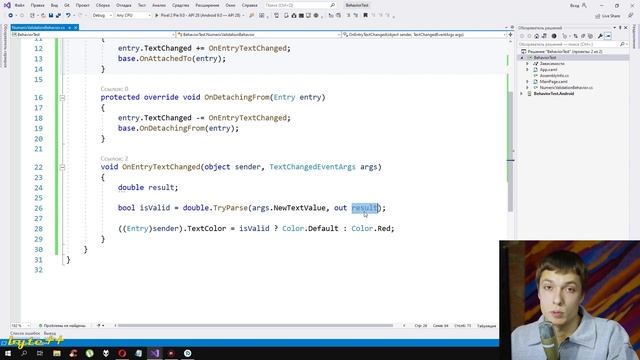Image resolution: width=640 pixels, height=360 pixels.
Task: Open the Сборка menu
Action: tap(103, 5)
